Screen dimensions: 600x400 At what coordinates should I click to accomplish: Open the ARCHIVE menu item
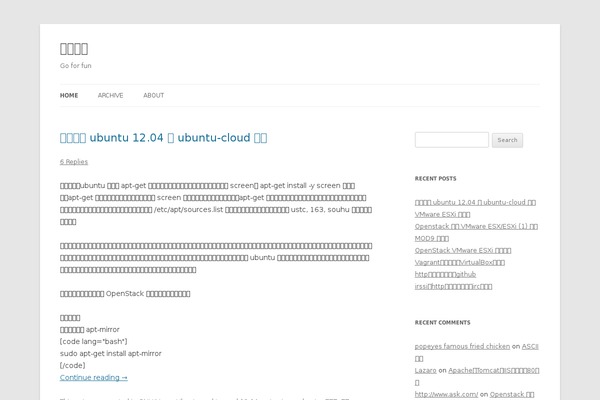point(110,95)
